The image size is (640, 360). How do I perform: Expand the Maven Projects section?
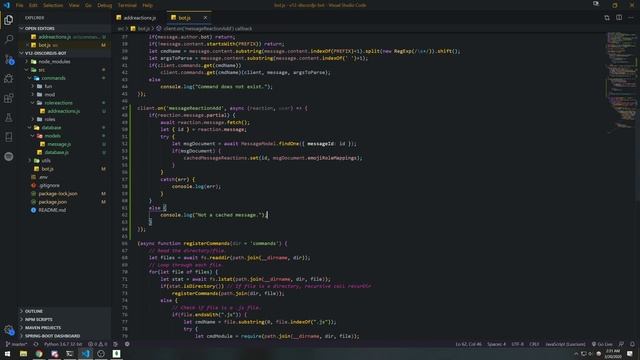64,327
